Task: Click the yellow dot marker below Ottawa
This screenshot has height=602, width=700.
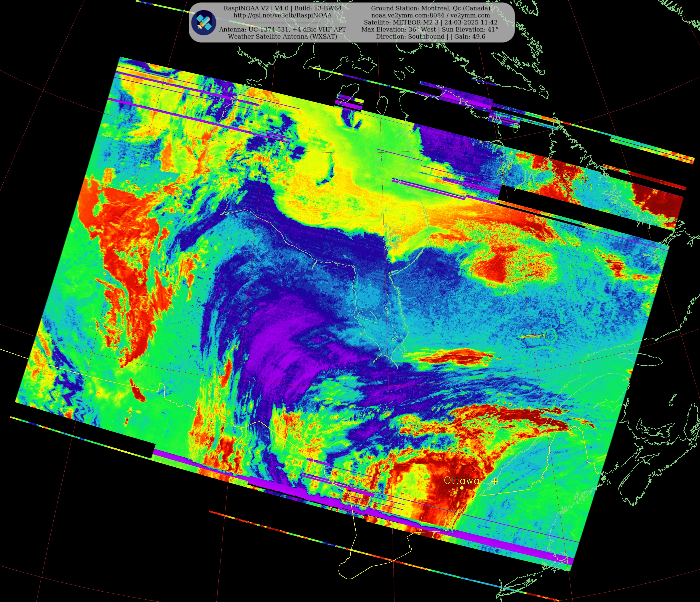Action: point(462,488)
